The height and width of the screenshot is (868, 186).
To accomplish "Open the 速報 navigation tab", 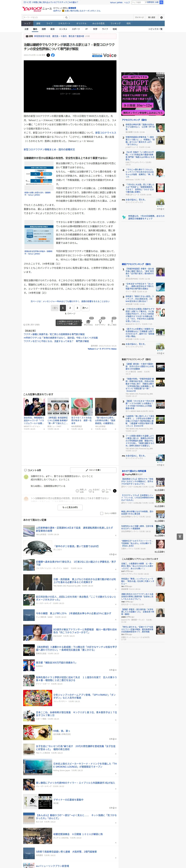I will click(38, 23).
